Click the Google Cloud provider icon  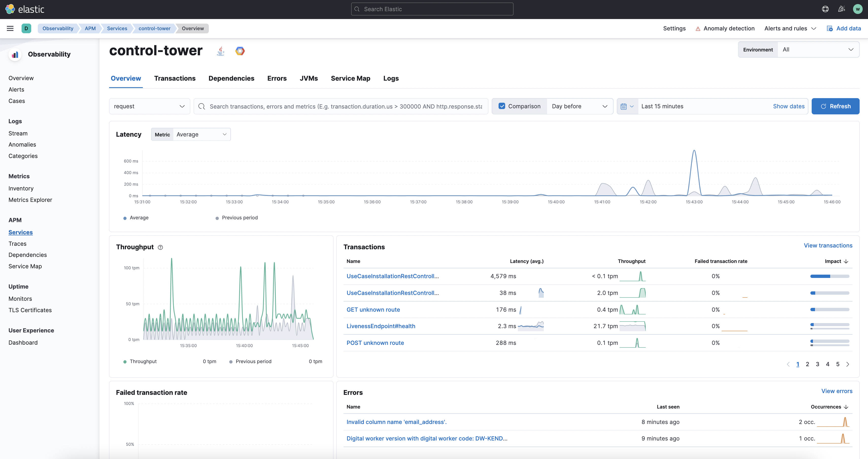[x=240, y=51]
